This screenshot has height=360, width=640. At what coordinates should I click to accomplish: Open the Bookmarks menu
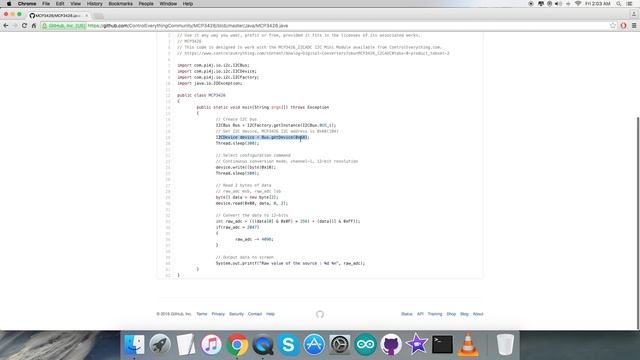(120, 4)
